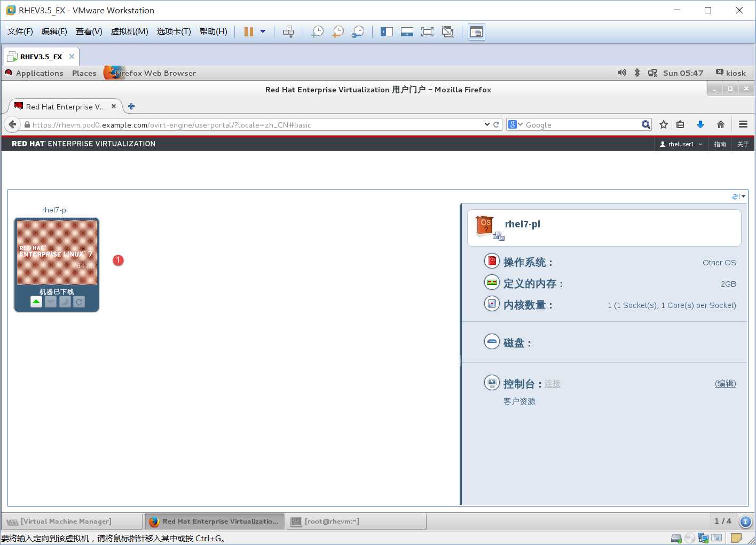Click the reboot button on rhel7-pl card
Viewport: 756px width, 545px height.
79,302
